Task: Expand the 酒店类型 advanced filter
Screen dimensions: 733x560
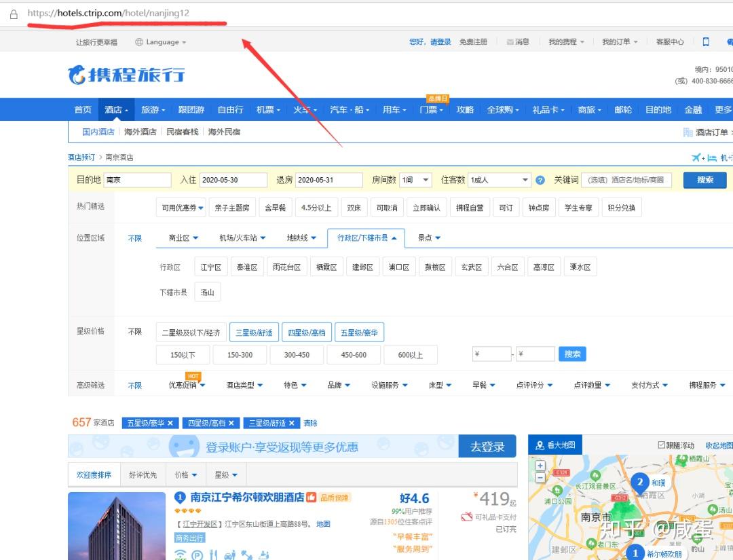Action: pyautogui.click(x=244, y=385)
